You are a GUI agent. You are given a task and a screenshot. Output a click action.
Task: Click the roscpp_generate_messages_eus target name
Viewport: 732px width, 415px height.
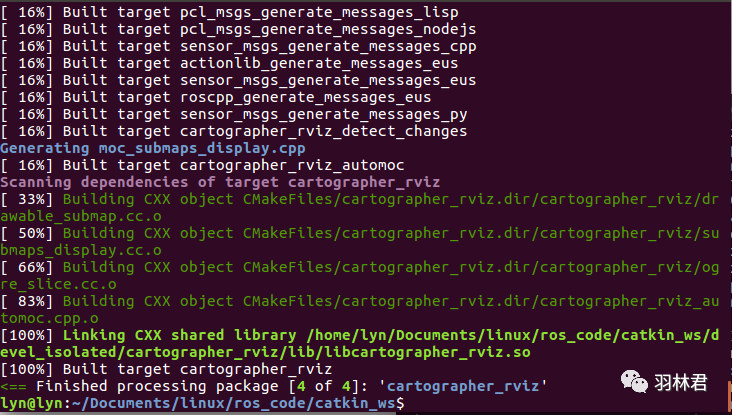click(x=305, y=98)
